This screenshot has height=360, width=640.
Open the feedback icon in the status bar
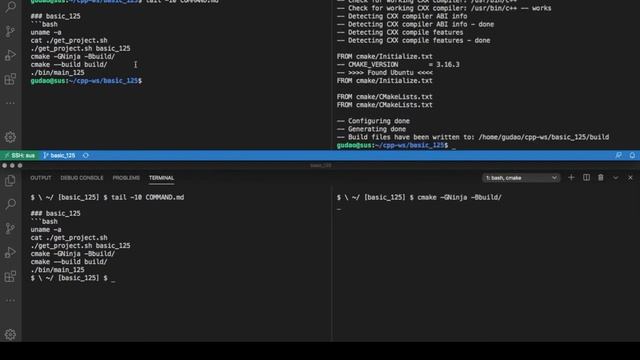[x=619, y=156]
